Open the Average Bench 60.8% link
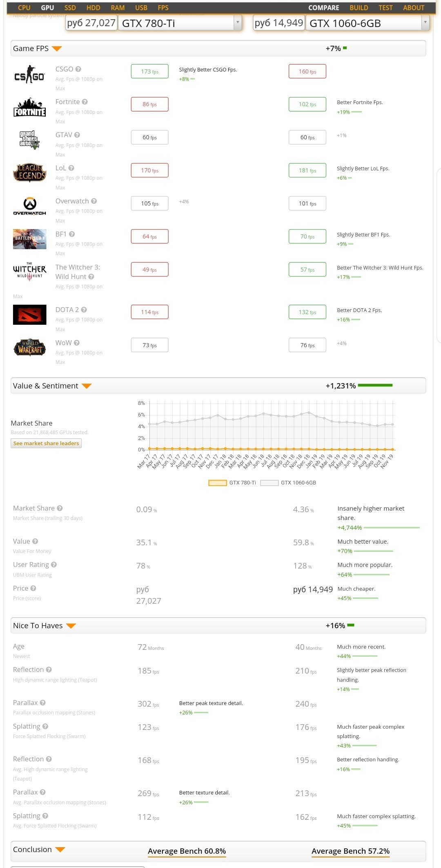This screenshot has height=868, width=441. [x=187, y=851]
